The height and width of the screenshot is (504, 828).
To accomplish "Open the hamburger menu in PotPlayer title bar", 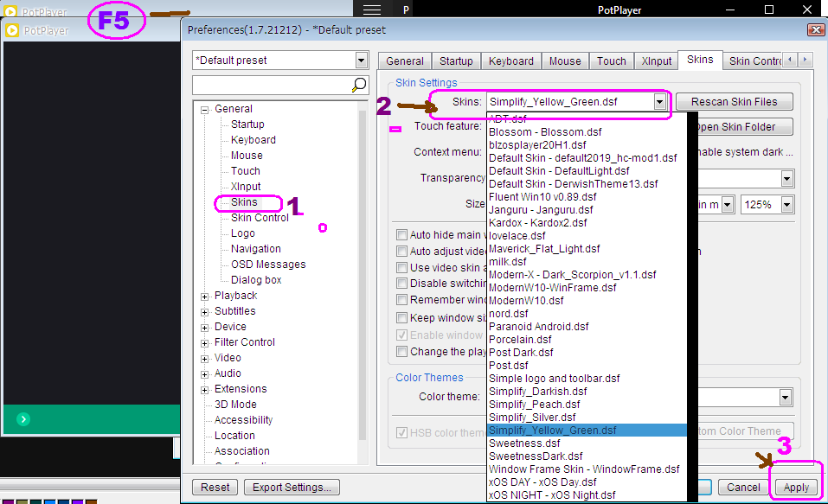I will (x=372, y=10).
